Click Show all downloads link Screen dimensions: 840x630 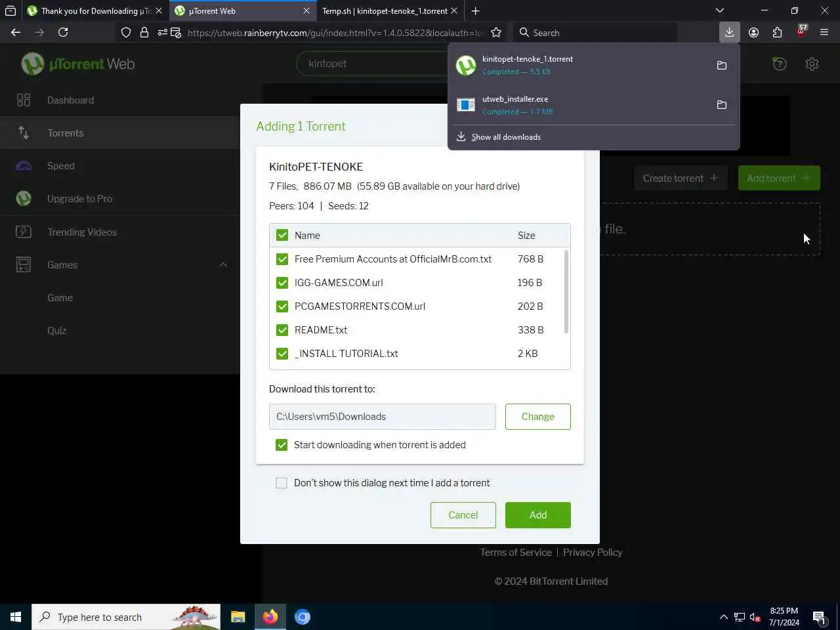point(506,136)
